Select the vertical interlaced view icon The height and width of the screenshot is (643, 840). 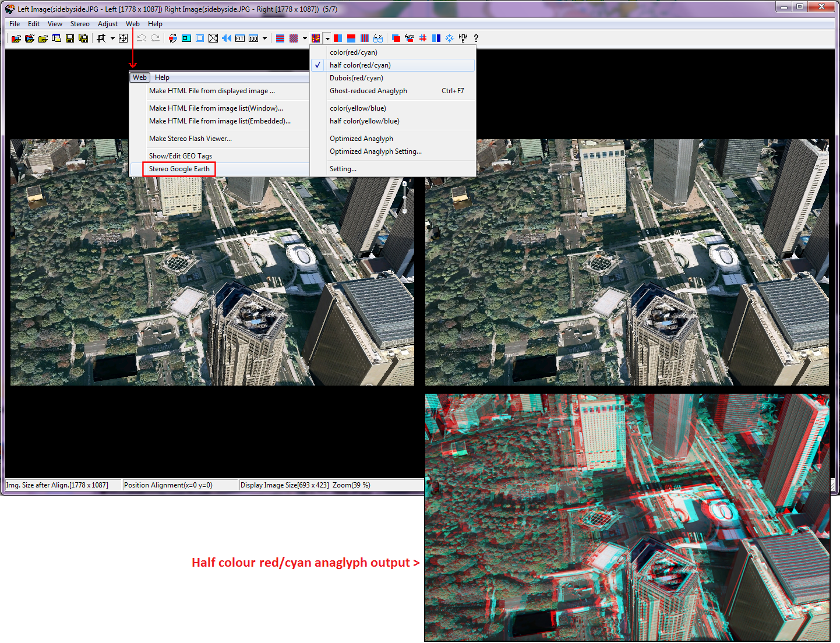(x=365, y=38)
